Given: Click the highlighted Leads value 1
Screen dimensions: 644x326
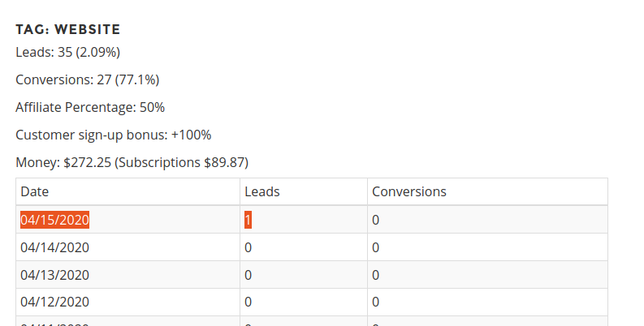Looking at the screenshot, I should pyautogui.click(x=249, y=220).
